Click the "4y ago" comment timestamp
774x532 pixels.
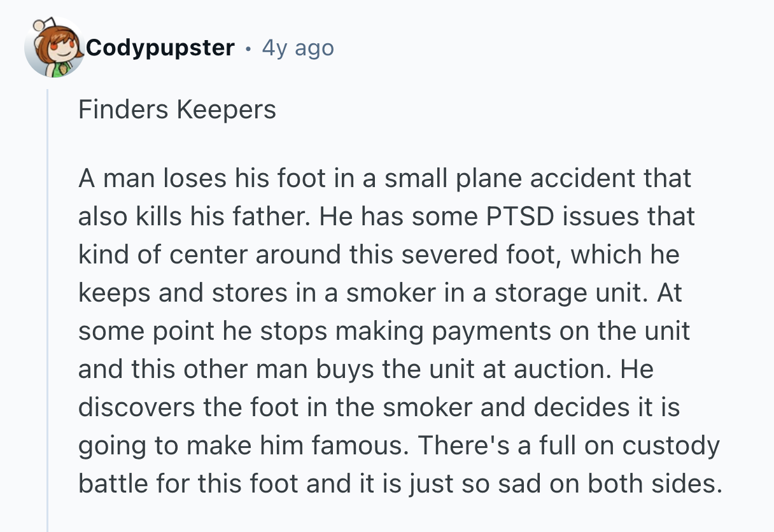(x=298, y=48)
